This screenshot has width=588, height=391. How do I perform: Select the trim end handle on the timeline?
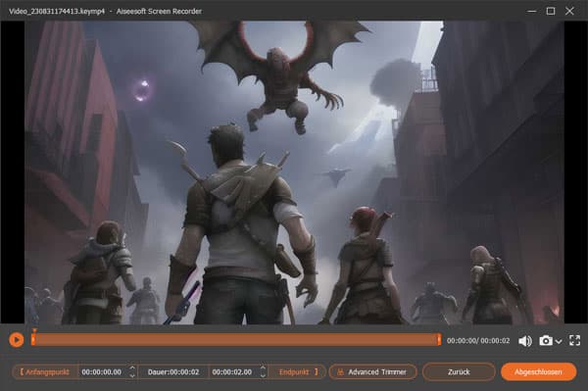[x=439, y=340]
